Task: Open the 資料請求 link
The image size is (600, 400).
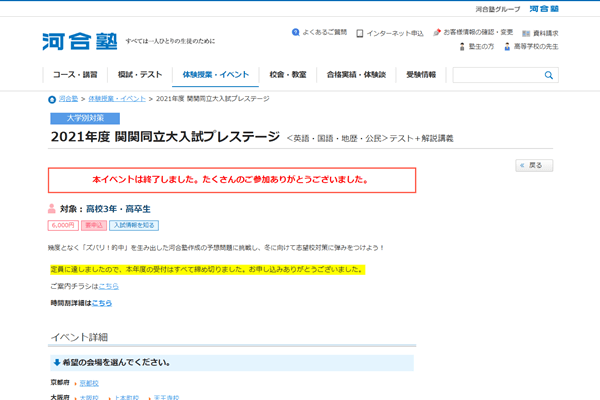Action: 545,34
